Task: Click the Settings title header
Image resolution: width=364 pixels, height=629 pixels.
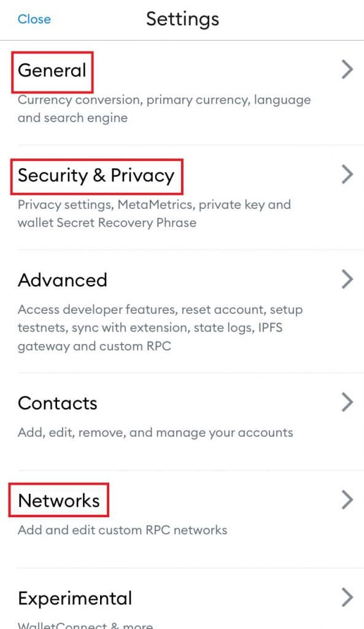Action: click(182, 19)
